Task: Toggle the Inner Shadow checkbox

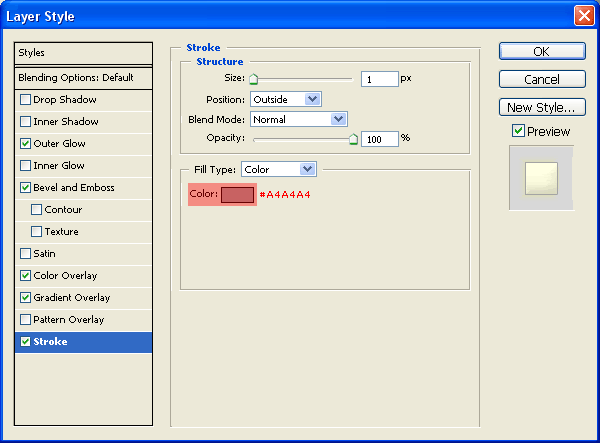Action: pyautogui.click(x=25, y=122)
